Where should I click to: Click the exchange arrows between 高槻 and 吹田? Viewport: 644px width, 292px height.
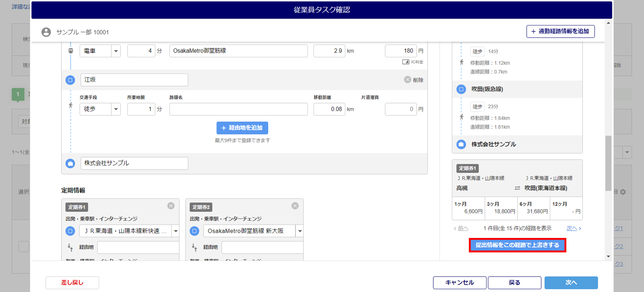(x=517, y=188)
